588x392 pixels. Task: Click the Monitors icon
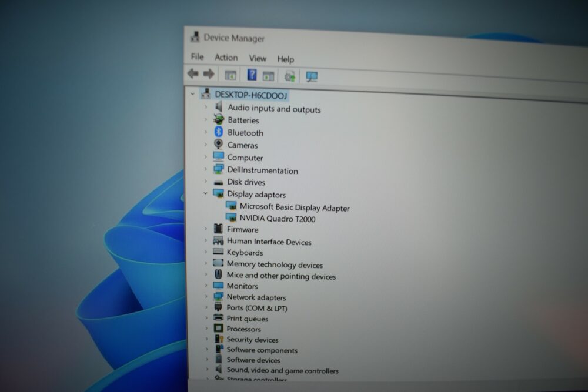[x=218, y=285]
